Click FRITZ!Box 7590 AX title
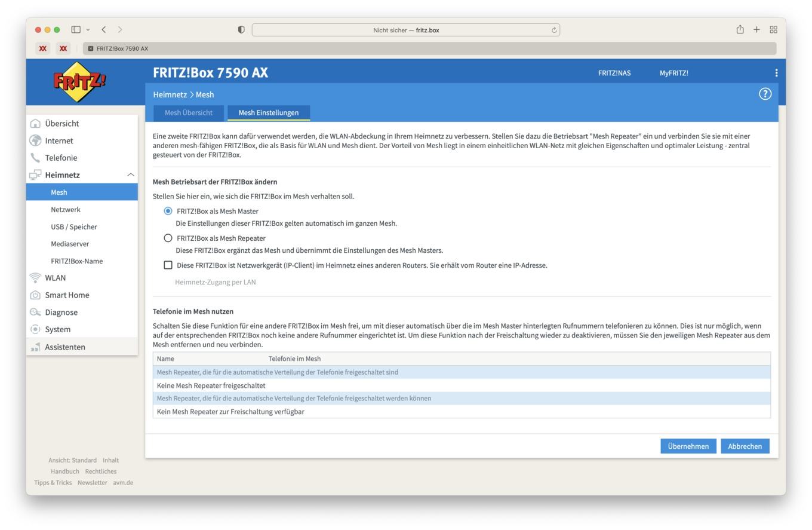The height and width of the screenshot is (530, 812). (x=210, y=73)
